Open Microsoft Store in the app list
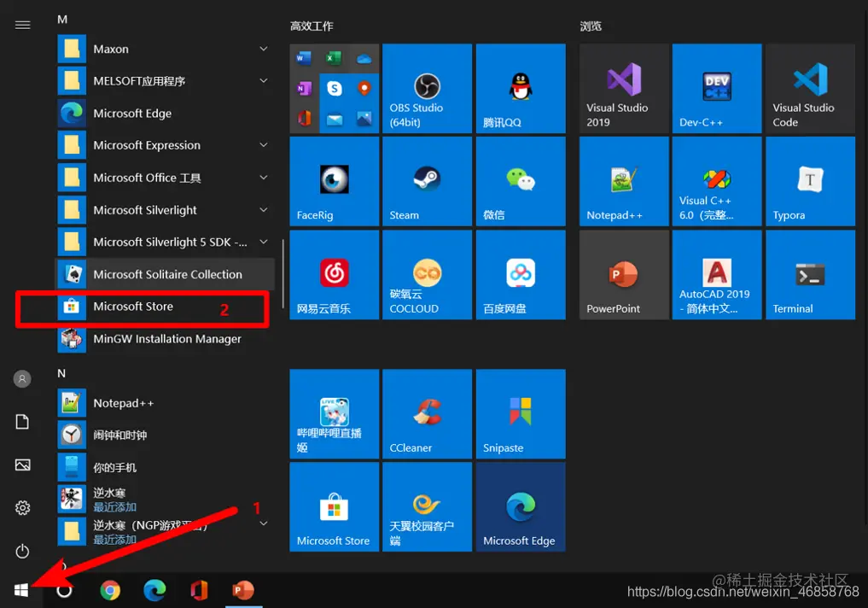This screenshot has width=868, height=608. 165,307
